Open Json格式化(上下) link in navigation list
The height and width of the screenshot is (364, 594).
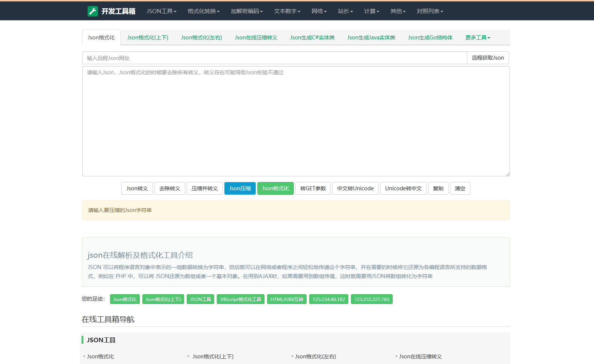coord(213,356)
